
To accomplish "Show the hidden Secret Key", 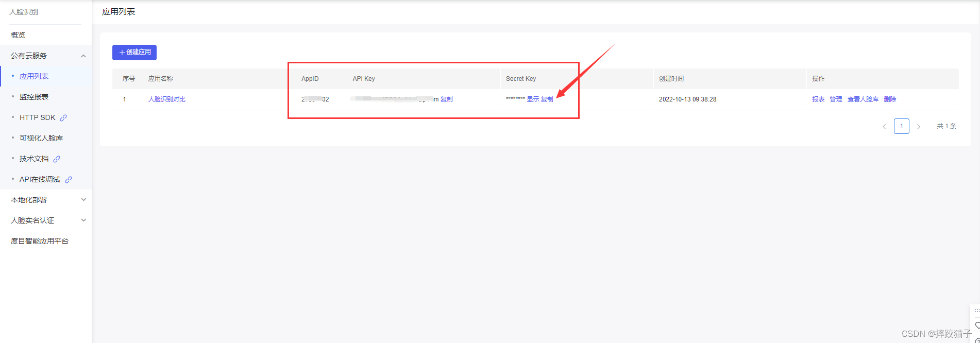I will point(532,99).
